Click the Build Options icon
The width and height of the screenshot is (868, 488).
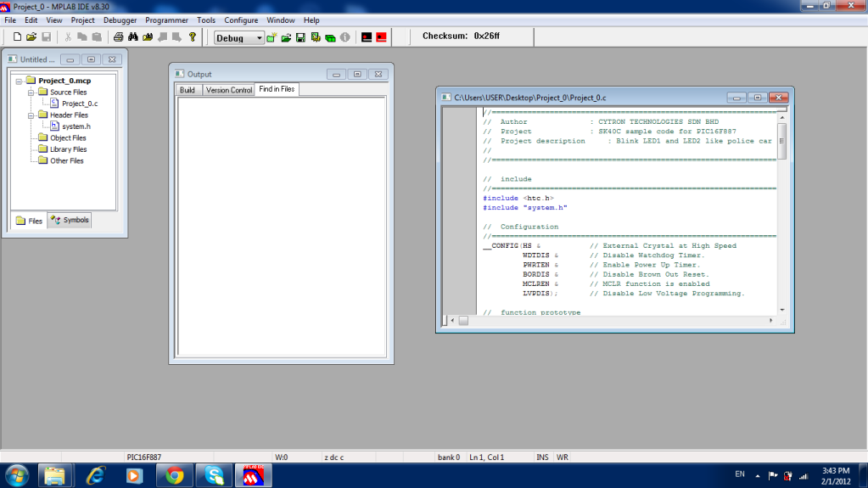click(x=316, y=37)
